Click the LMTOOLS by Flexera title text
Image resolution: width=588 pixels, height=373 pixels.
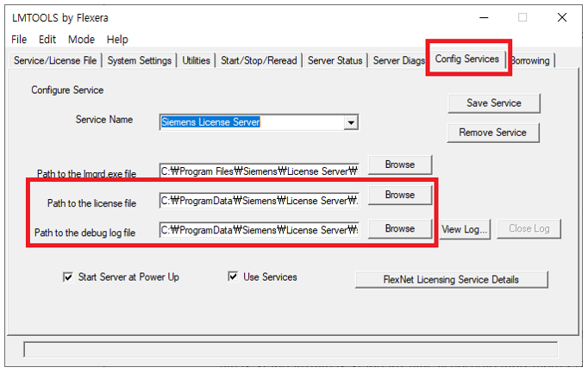[60, 17]
